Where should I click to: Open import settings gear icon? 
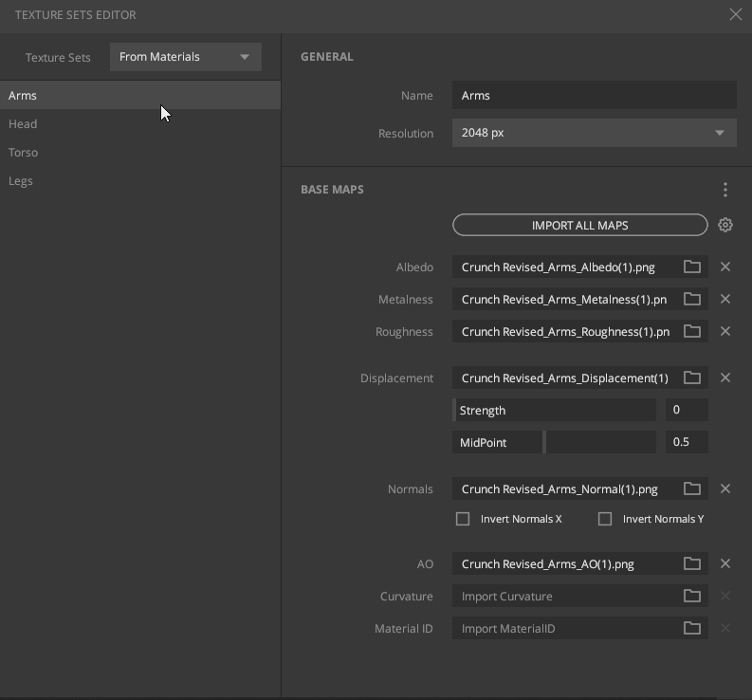coord(725,225)
